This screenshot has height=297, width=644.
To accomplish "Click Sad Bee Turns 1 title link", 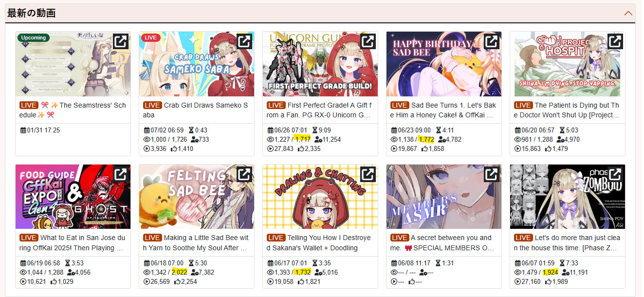I will tap(453, 110).
